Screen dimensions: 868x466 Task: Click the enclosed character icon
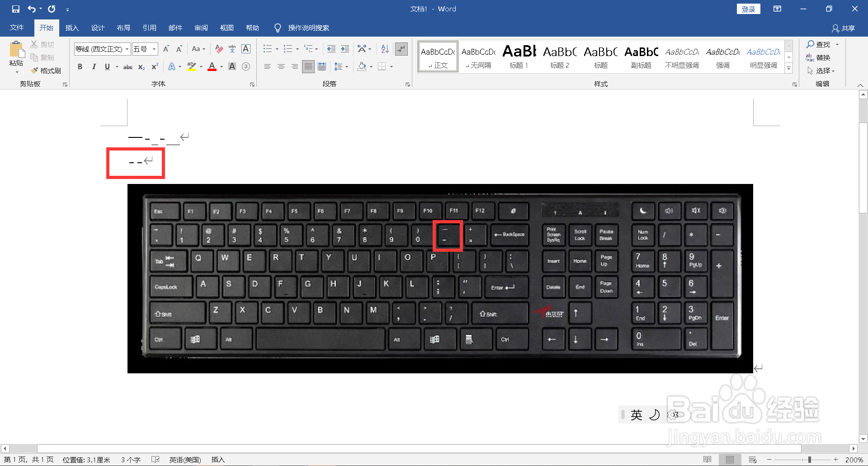[246, 67]
